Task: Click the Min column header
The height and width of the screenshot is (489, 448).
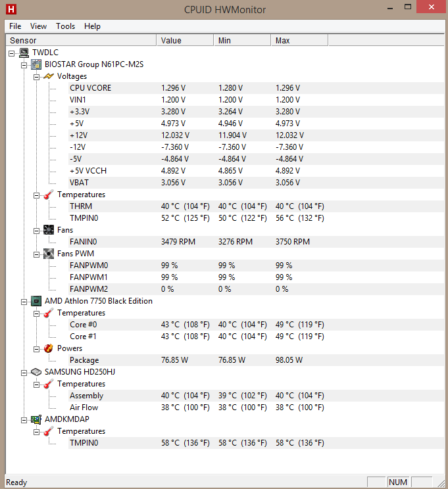Action: [x=242, y=41]
